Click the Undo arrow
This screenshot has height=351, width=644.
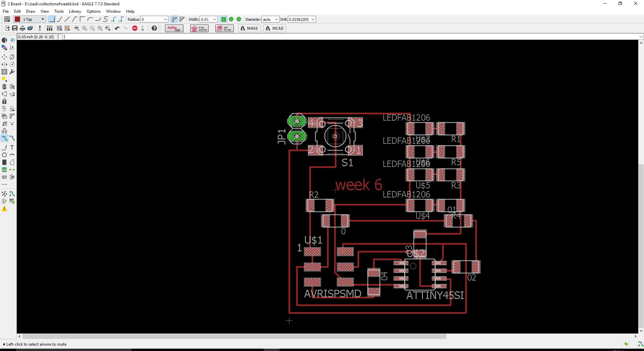point(117,28)
